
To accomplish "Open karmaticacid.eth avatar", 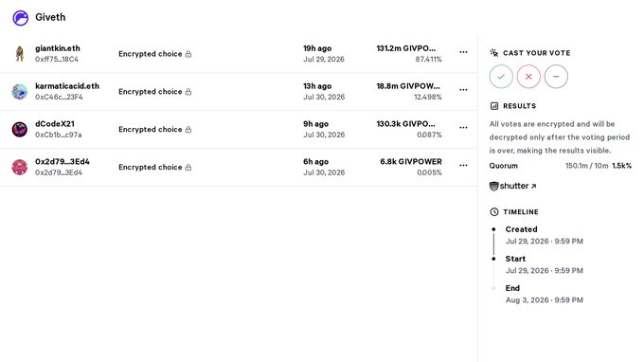I will coord(19,92).
